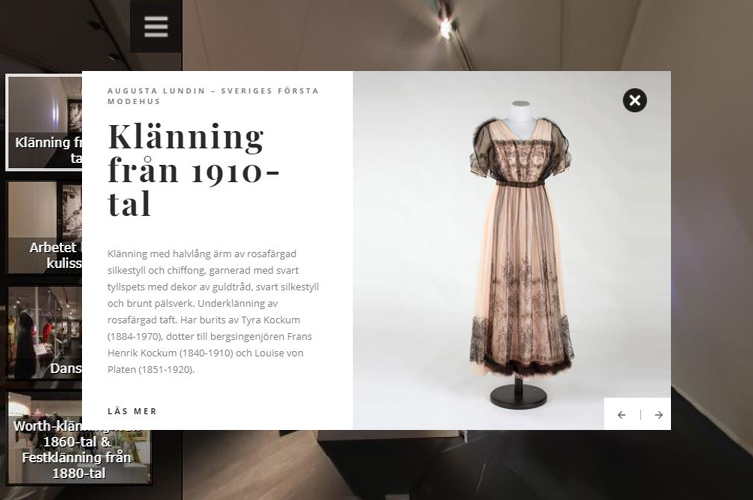Click the divider between navigation arrows

click(x=640, y=415)
